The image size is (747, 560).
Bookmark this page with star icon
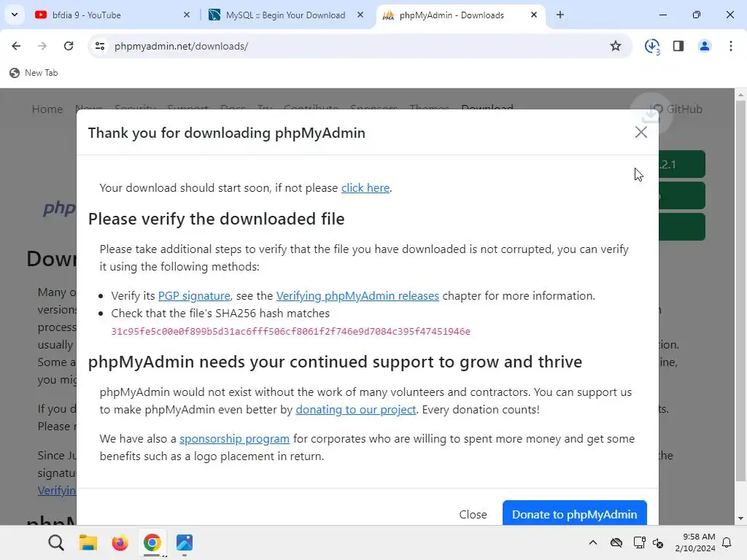pos(616,46)
